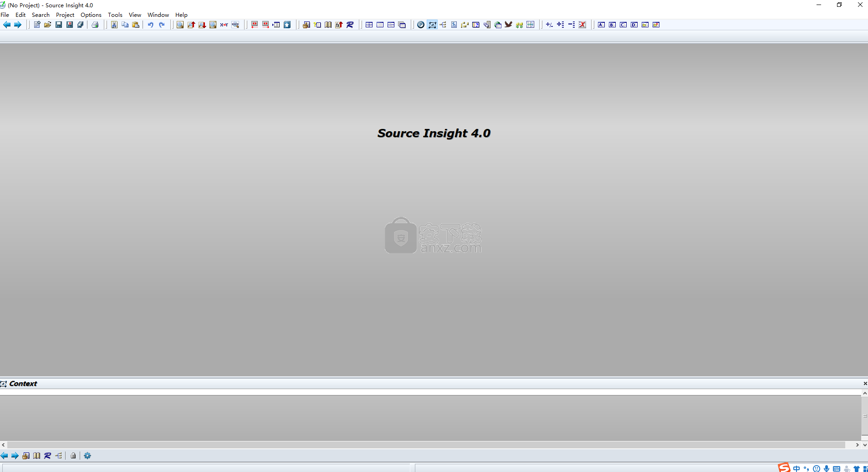
Task: Click the red X icon in toolbar
Action: (x=582, y=25)
